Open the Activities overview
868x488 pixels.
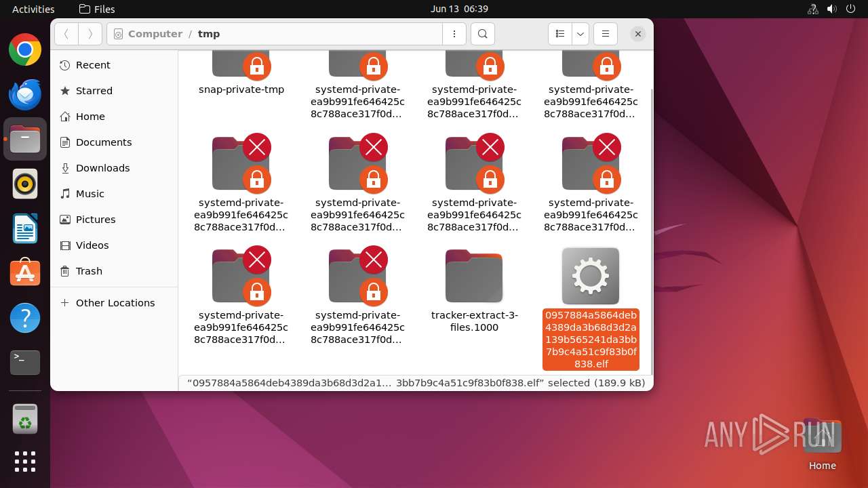pos(33,9)
